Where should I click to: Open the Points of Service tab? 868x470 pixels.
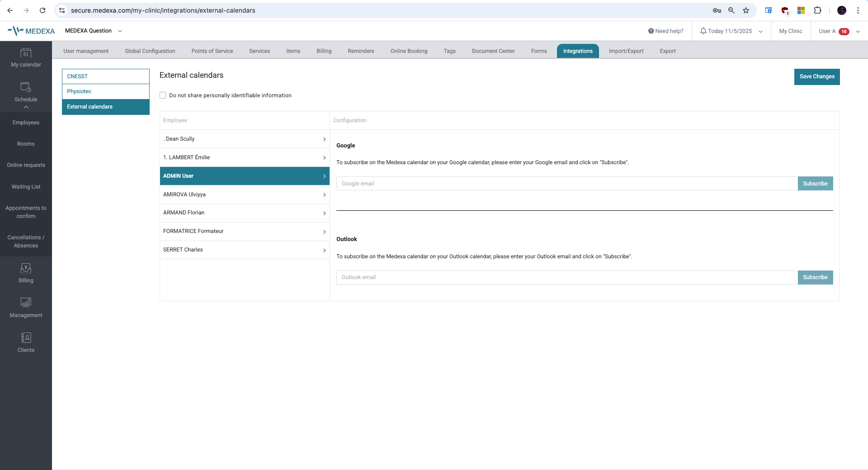[x=212, y=51]
